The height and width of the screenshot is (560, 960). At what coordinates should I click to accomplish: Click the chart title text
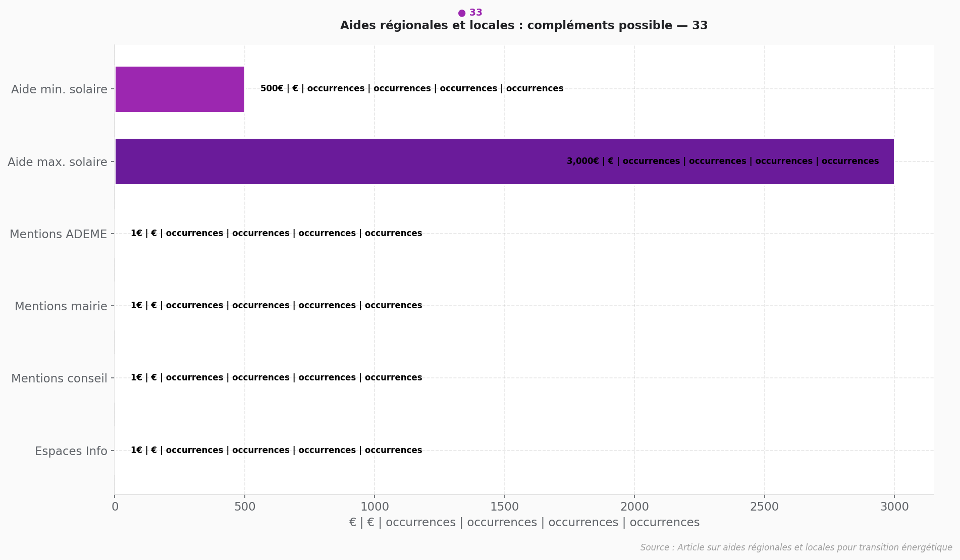click(524, 26)
